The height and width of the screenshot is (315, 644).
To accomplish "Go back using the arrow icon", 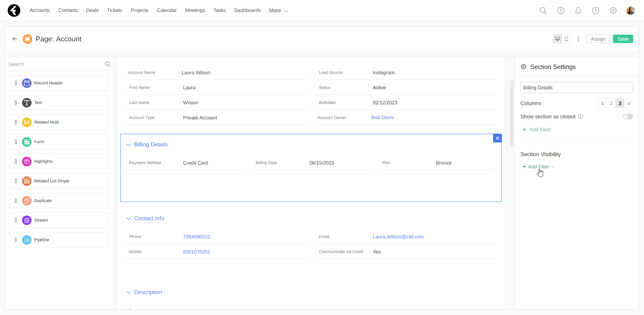I will point(15,39).
